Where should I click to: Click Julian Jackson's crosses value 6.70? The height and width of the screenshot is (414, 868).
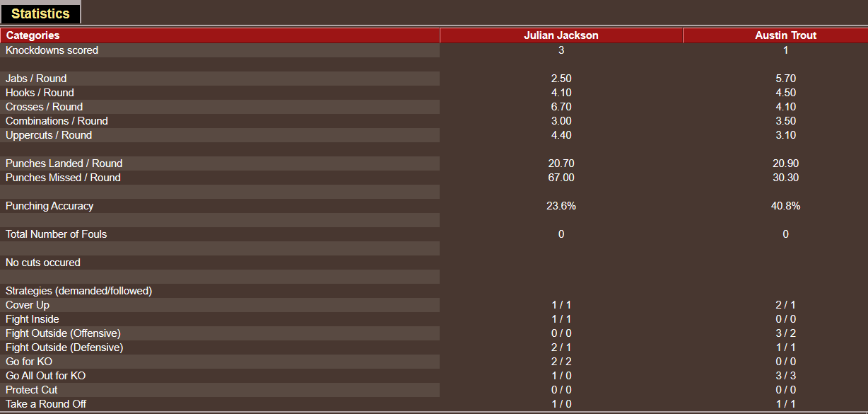click(561, 107)
